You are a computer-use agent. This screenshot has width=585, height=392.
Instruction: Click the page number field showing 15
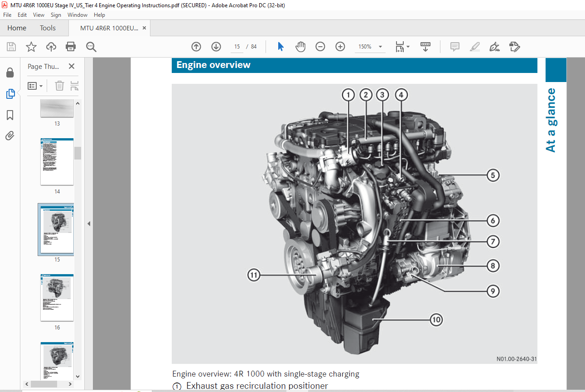click(237, 47)
